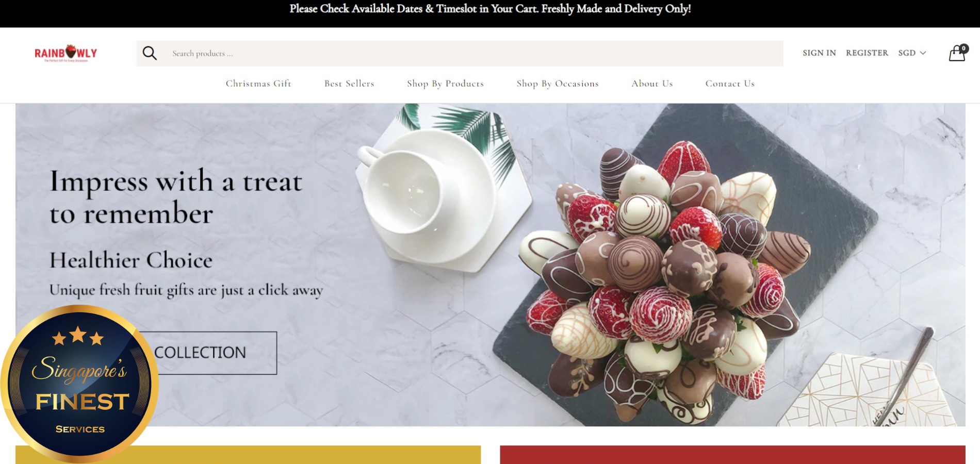Image resolution: width=980 pixels, height=464 pixels.
Task: Open the Shop By Occasions menu
Action: pos(558,84)
